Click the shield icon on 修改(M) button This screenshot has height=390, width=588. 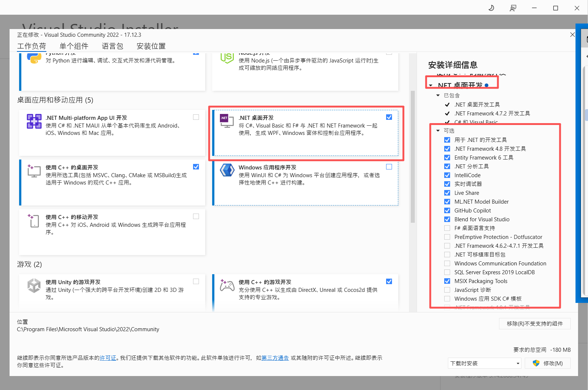[536, 363]
